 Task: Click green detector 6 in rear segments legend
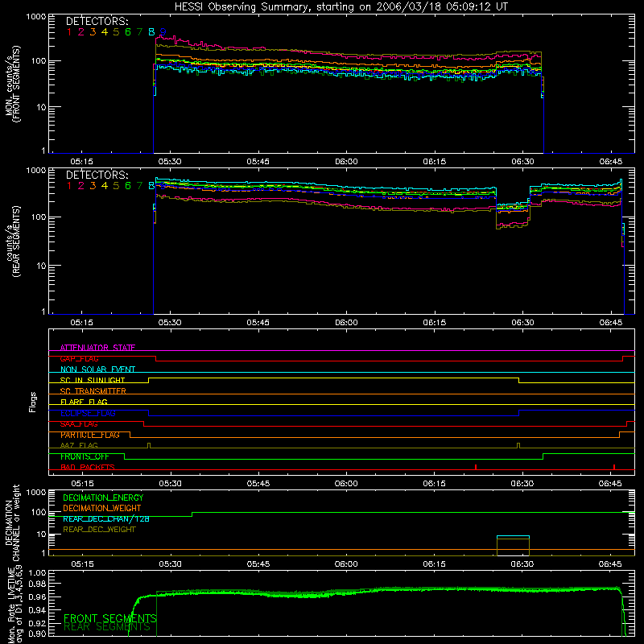(128, 186)
